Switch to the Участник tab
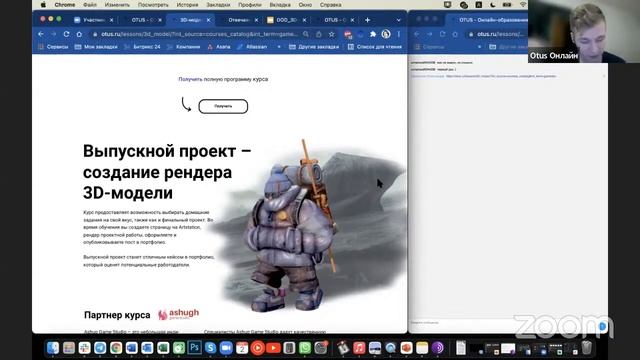Image resolution: width=640 pixels, height=360 pixels. (93, 20)
